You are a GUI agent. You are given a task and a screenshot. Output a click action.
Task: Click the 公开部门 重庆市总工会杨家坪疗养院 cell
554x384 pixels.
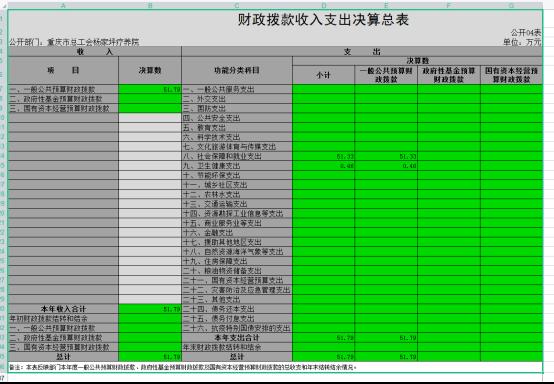74,42
